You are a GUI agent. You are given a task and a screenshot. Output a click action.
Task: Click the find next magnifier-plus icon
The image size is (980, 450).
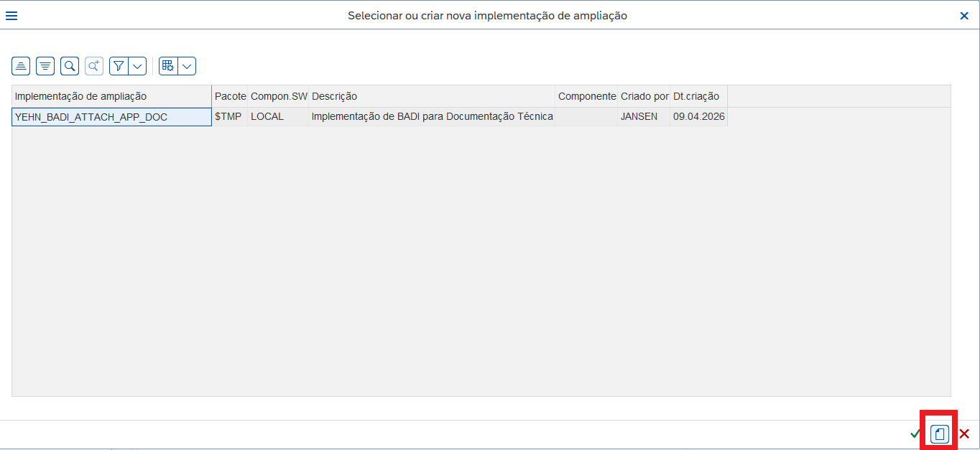coord(94,66)
